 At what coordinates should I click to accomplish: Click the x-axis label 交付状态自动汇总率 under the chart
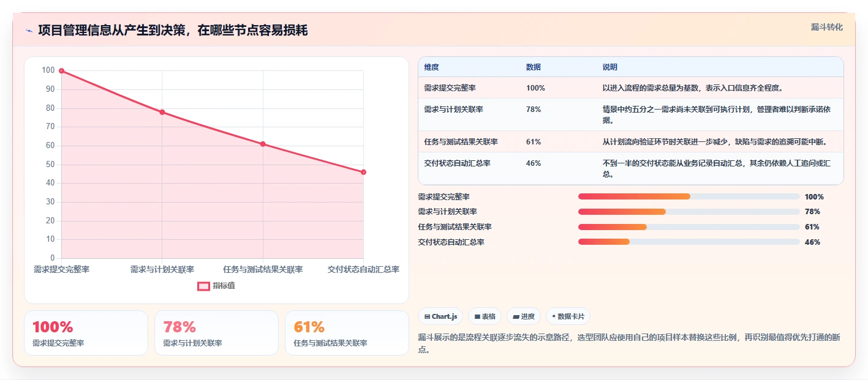pyautogui.click(x=363, y=269)
